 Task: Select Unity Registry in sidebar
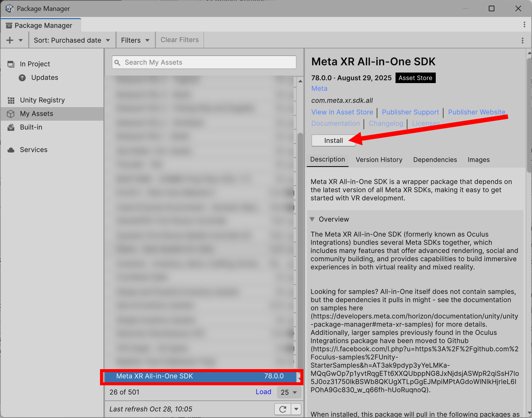tap(52, 100)
